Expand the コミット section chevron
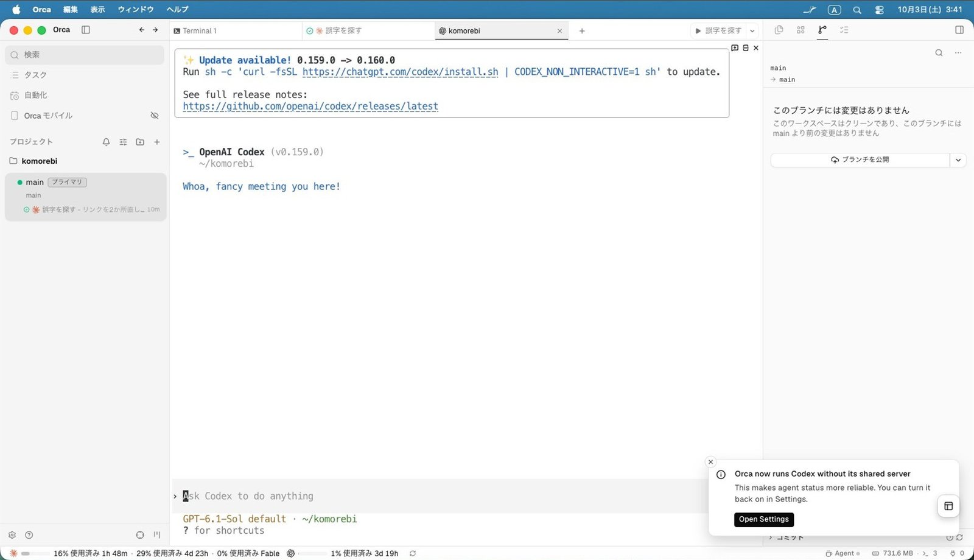The width and height of the screenshot is (974, 560). click(x=771, y=537)
